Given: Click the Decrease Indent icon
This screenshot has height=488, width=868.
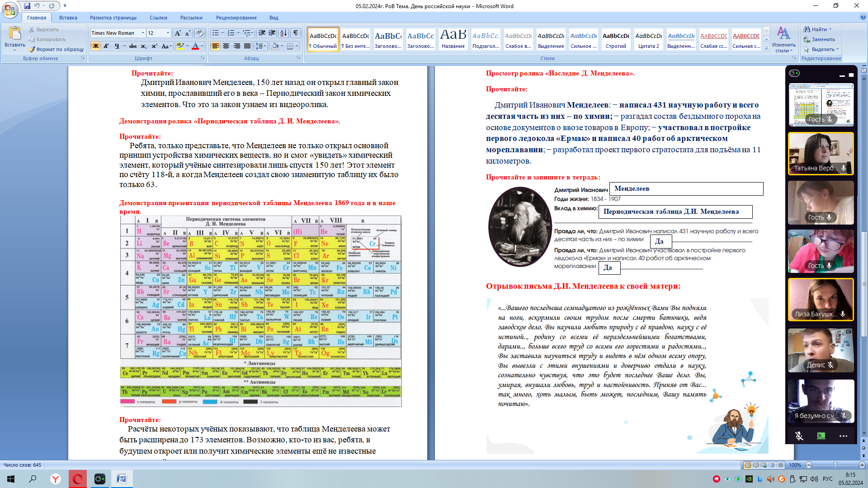Looking at the screenshot, I should point(262,33).
